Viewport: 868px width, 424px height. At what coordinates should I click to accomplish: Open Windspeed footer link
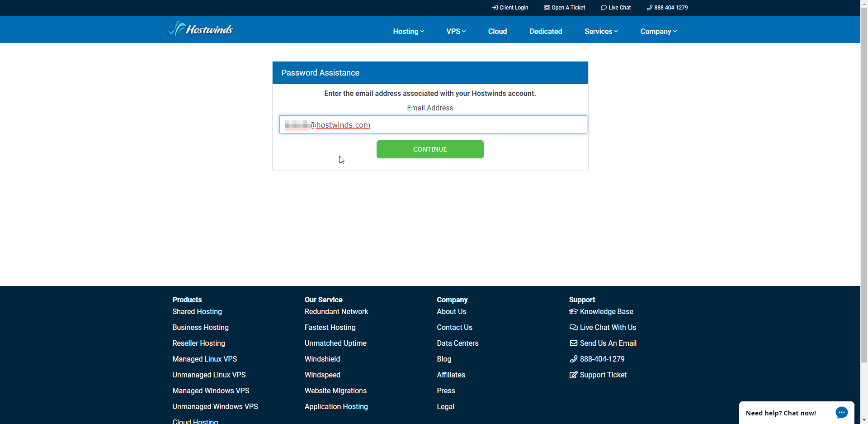click(x=322, y=375)
